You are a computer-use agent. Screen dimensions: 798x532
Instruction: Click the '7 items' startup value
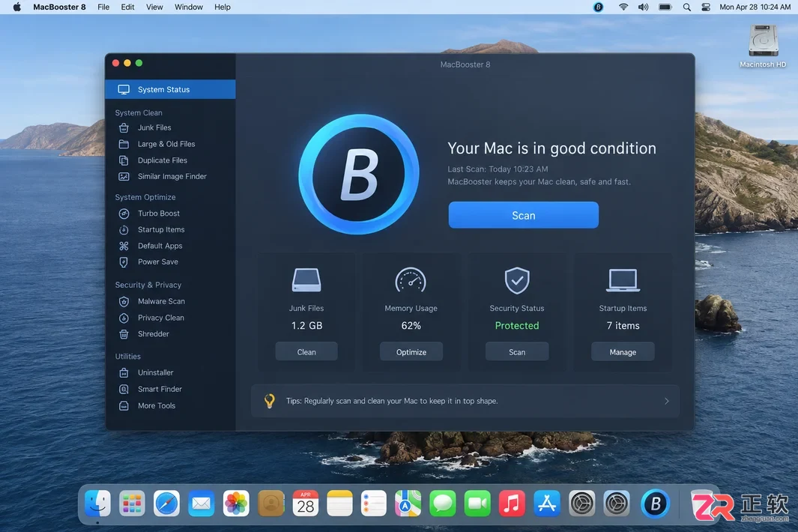(x=623, y=326)
